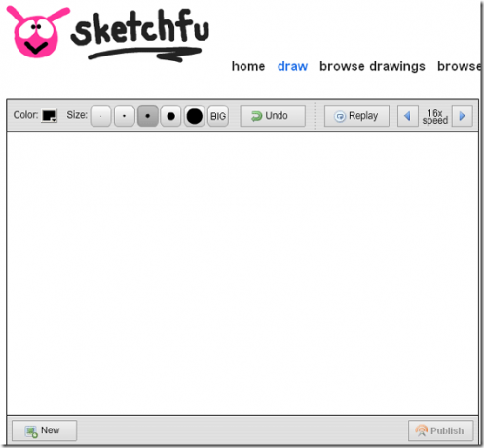Decrease replay speed with left arrow
484x448 pixels.
pos(408,116)
